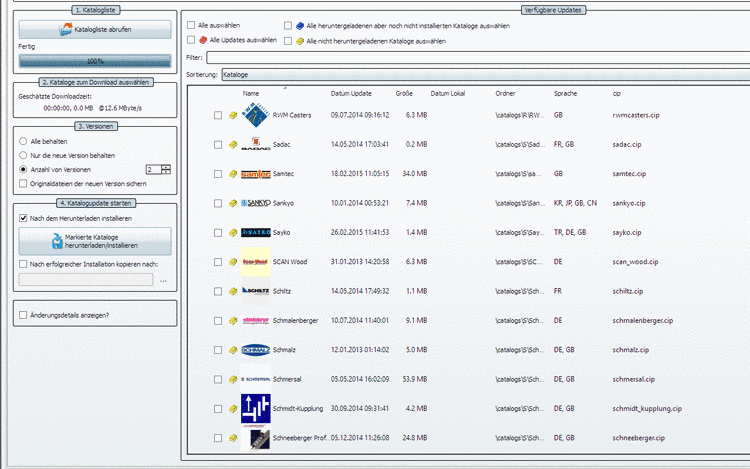Tick the checkbox for RWM Casters catalog

tap(218, 115)
